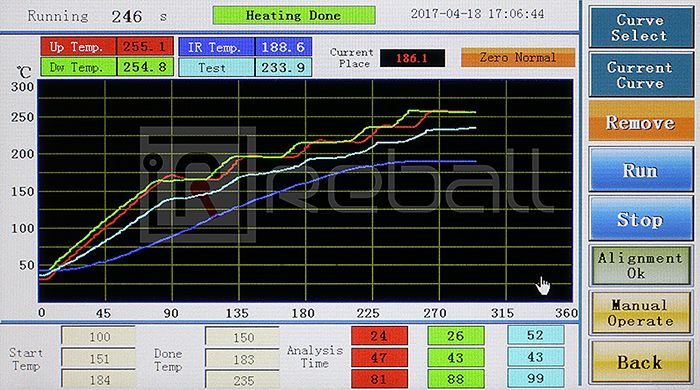Halt heating with the Stop button

(x=641, y=219)
